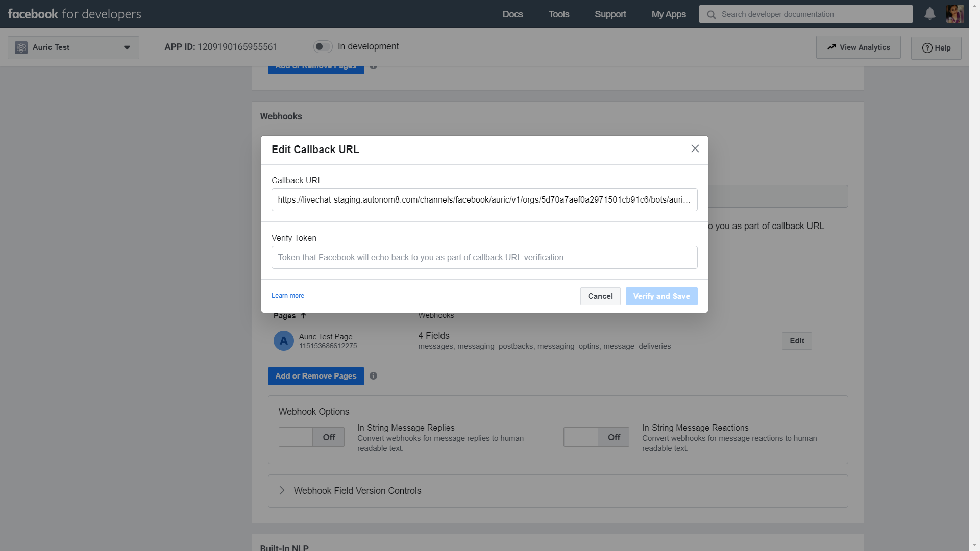
Task: Click the Auric Test Page avatar
Action: [284, 341]
